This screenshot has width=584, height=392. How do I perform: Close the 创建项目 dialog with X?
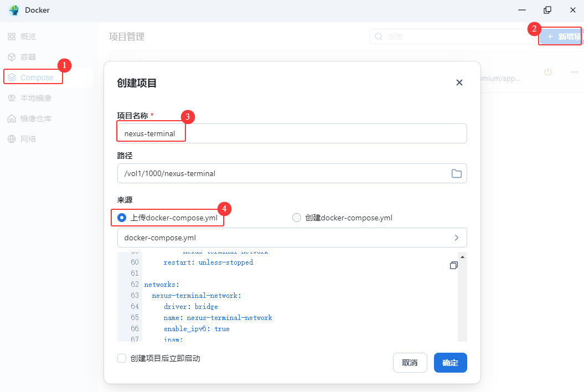coord(459,82)
